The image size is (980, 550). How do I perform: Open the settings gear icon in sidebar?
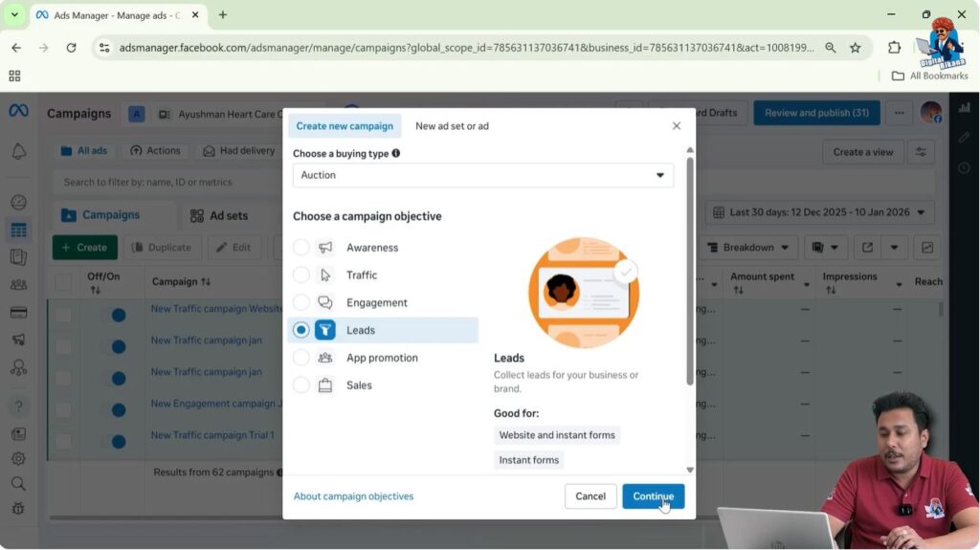point(19,459)
